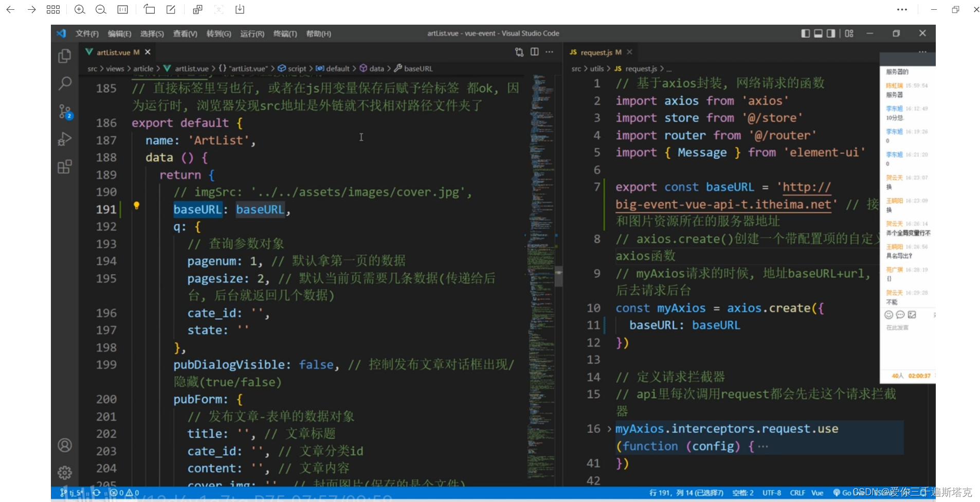Click the image viewer edit icon

coord(171,9)
